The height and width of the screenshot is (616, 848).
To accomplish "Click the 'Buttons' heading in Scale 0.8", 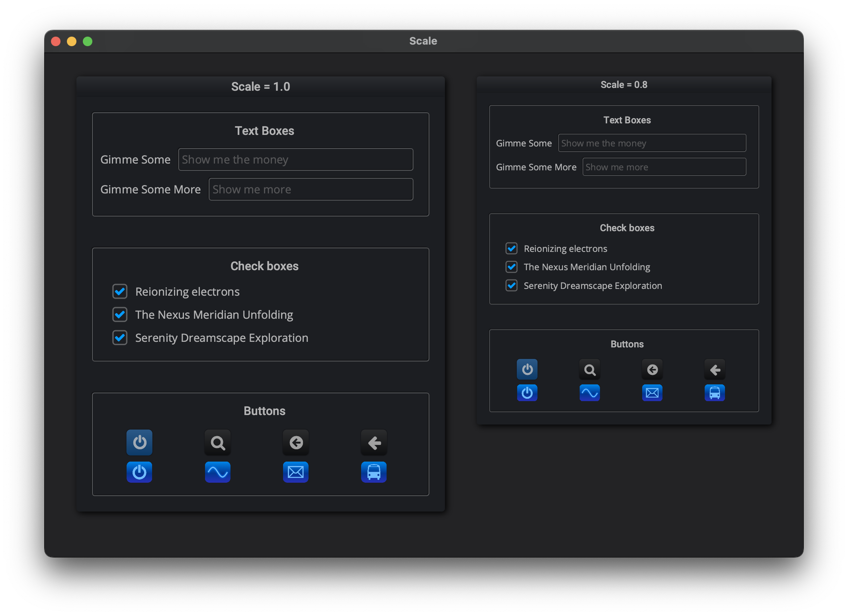I will pyautogui.click(x=627, y=344).
